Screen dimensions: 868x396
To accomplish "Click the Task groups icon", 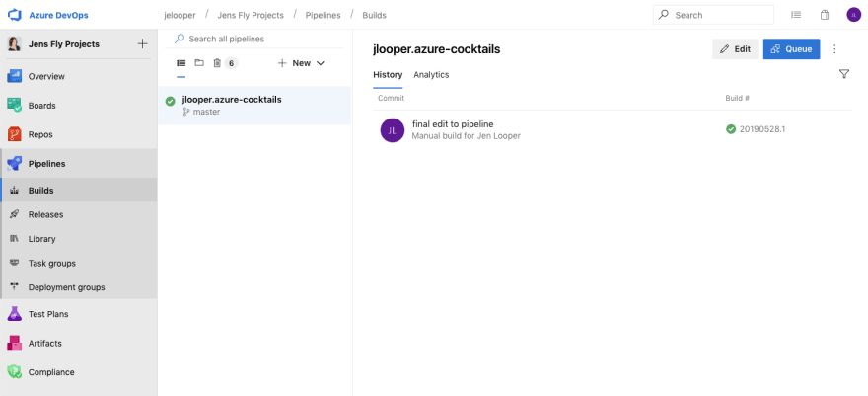I will 15,263.
